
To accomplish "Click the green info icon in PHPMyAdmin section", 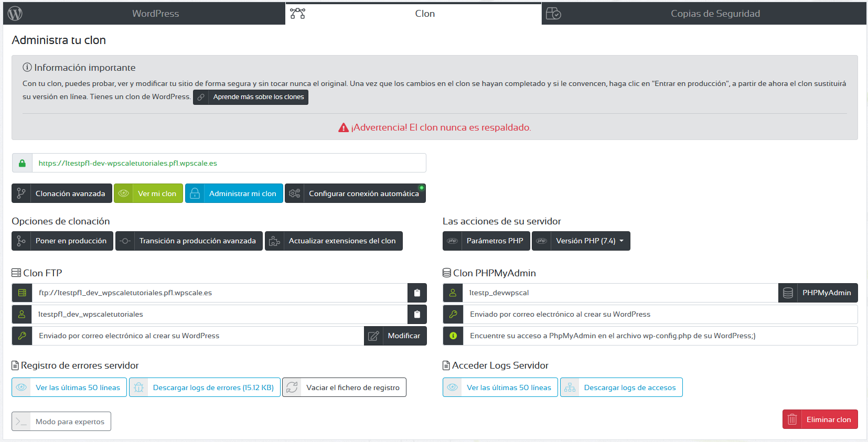I will [x=453, y=336].
